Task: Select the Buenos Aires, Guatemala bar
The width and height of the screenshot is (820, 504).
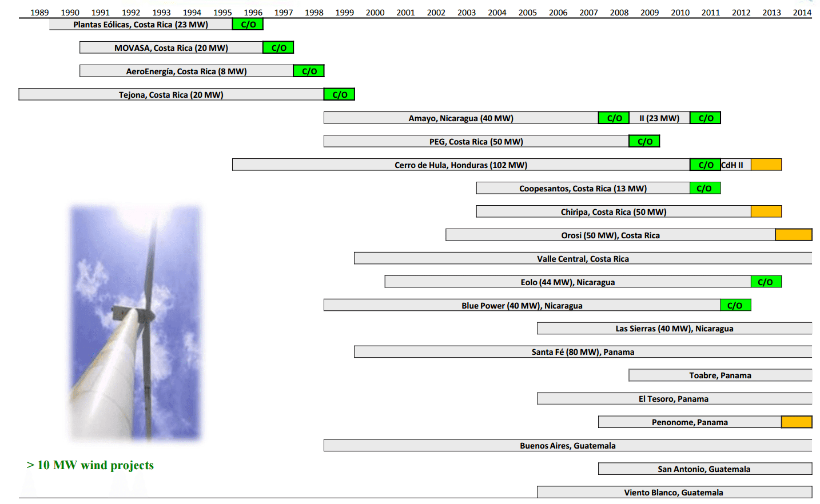Action: point(568,446)
